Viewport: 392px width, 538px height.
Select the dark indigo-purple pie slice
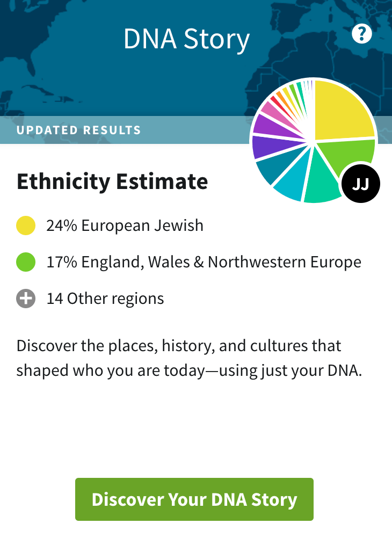(265, 147)
